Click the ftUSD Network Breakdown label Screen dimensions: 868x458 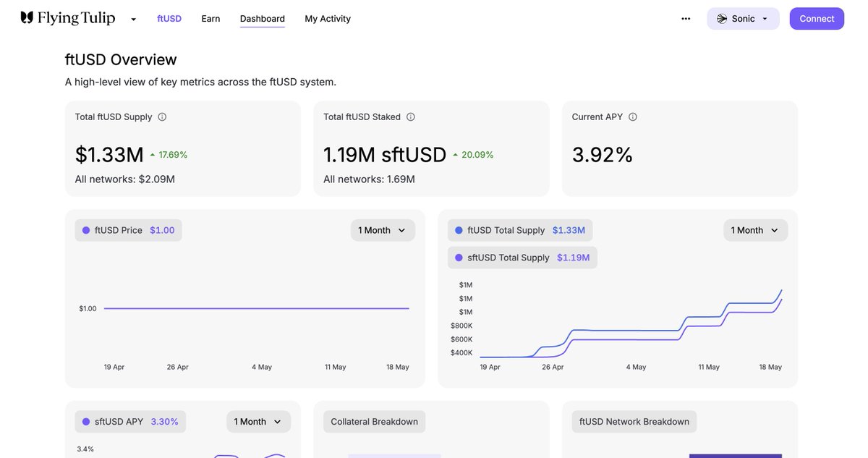(634, 422)
